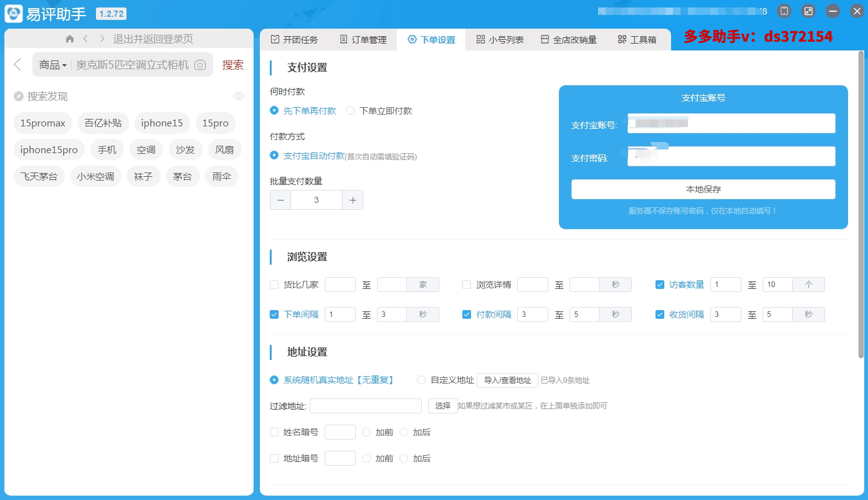
Task: Click the 小米空调 search suggestion
Action: click(96, 176)
